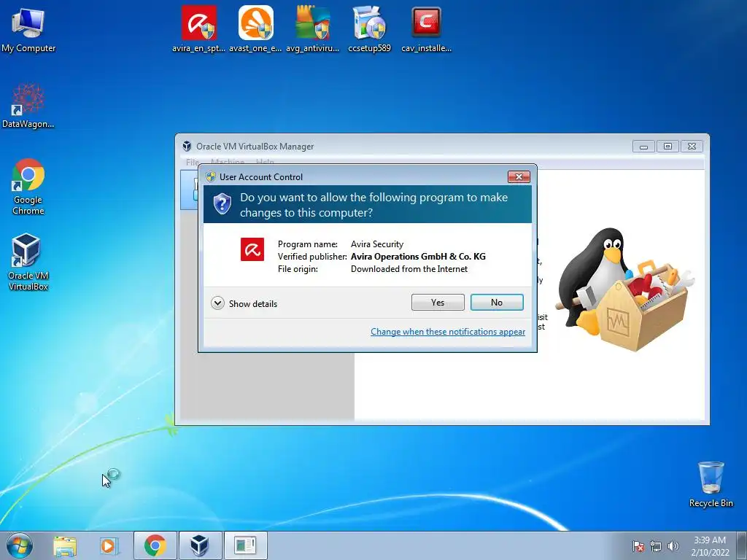Click the UAC shield question icon
The image size is (747, 560).
(222, 204)
